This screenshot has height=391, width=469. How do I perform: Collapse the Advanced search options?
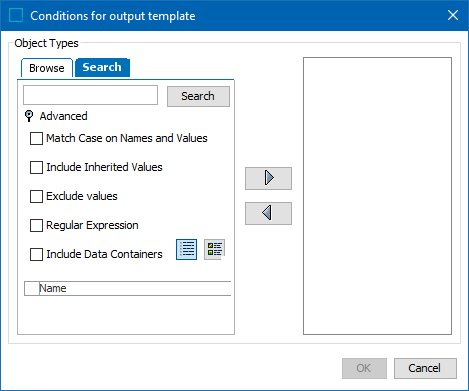(63, 116)
